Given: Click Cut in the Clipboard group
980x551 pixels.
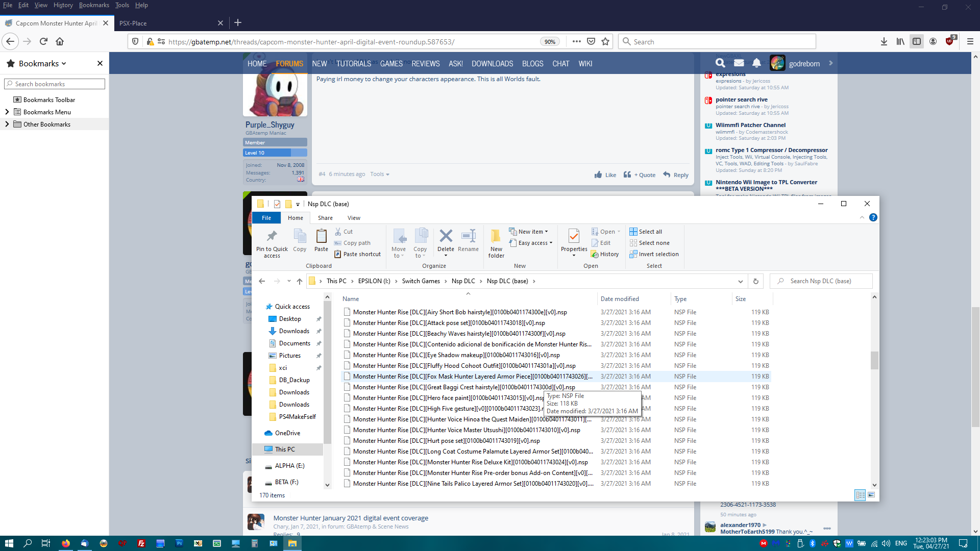Looking at the screenshot, I should (344, 232).
